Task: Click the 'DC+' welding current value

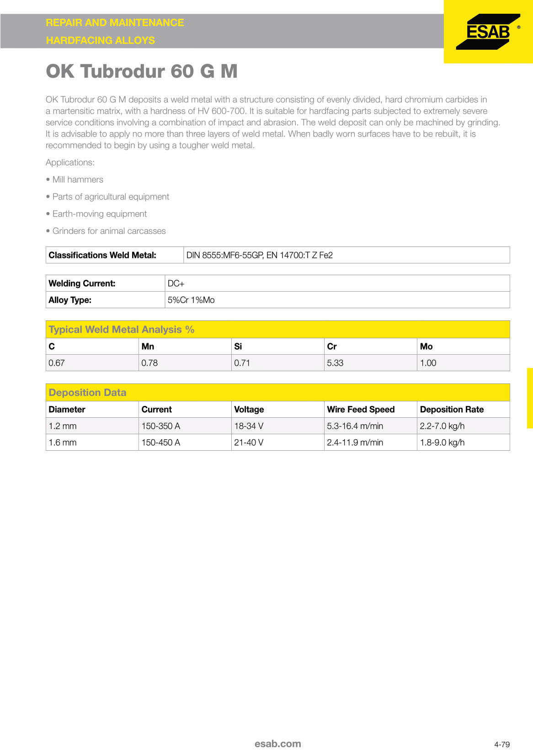Action: [x=176, y=283]
